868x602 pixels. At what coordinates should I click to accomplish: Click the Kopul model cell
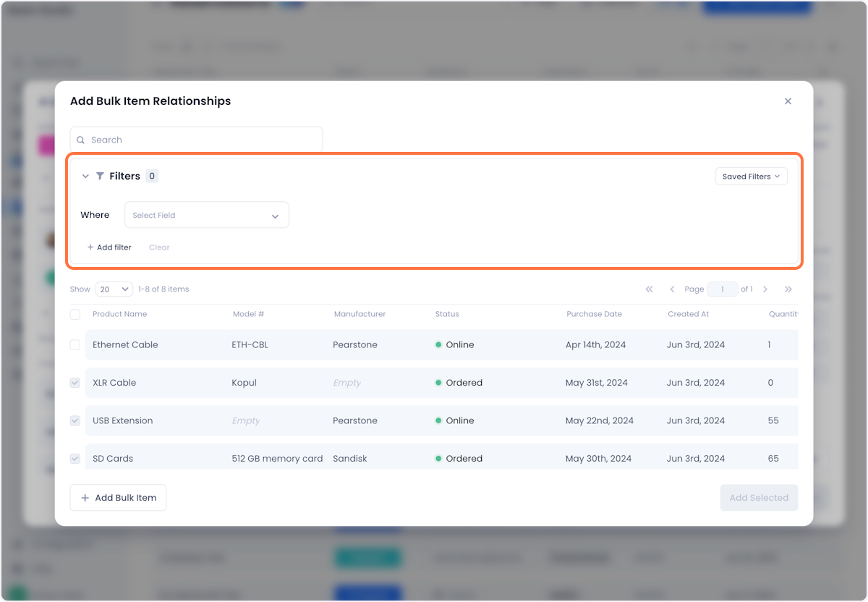(244, 383)
